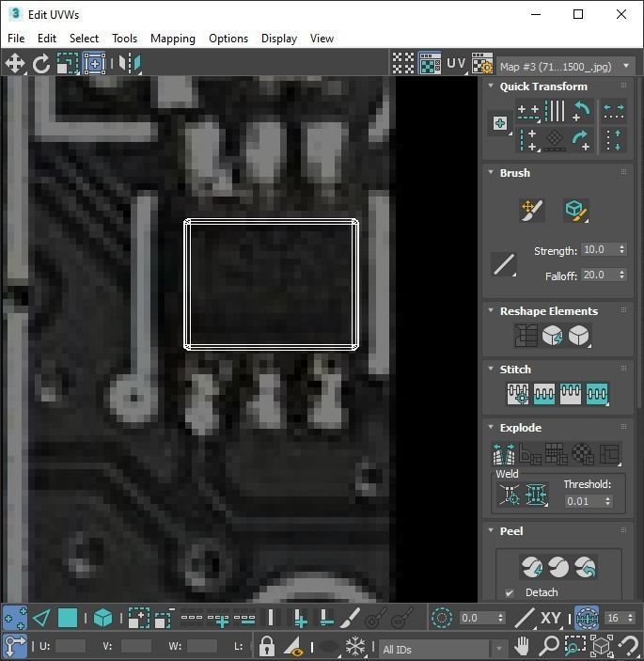The width and height of the screenshot is (644, 661).
Task: Adjust the Weld Threshold spinner
Action: 607,501
